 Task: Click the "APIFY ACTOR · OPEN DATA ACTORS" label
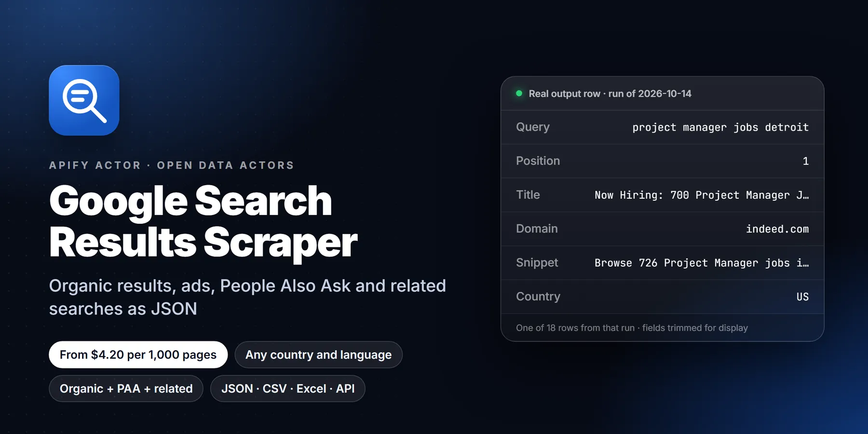click(x=172, y=165)
